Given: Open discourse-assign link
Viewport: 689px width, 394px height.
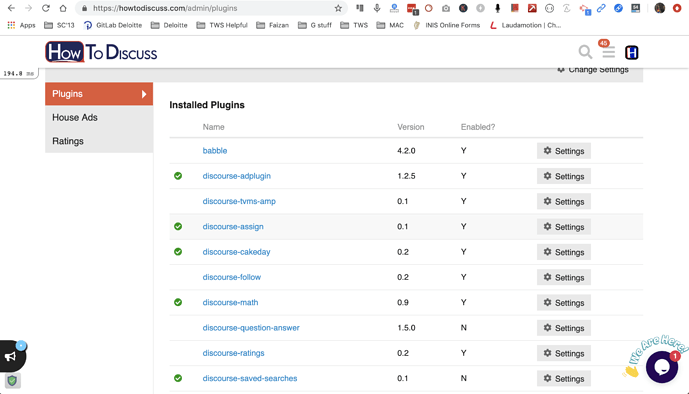Looking at the screenshot, I should click(233, 227).
